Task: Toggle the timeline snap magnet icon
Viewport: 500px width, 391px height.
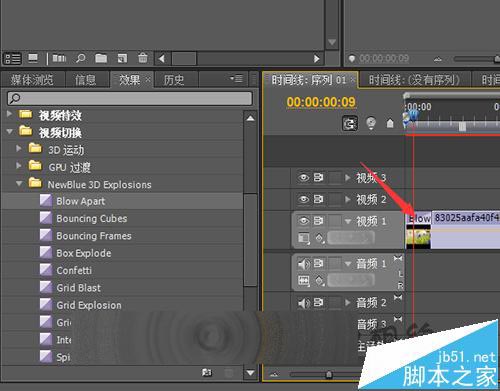Action: pyautogui.click(x=350, y=124)
